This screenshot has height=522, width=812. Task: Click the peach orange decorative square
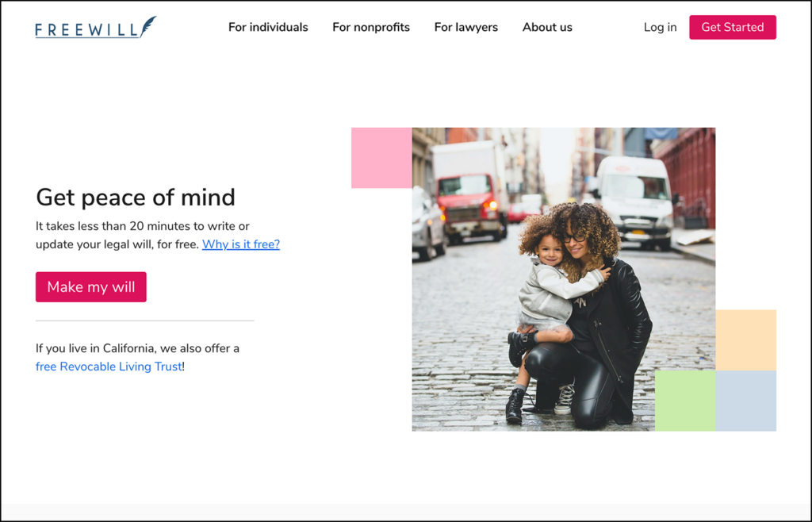(x=745, y=340)
